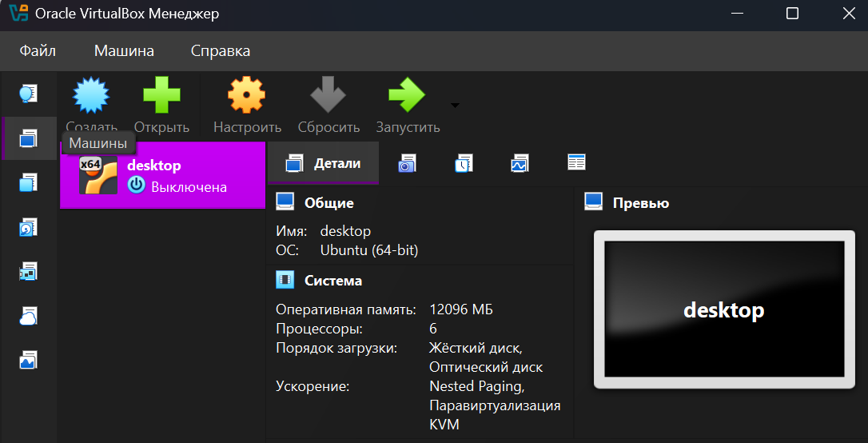Click the x64 OS icon of desktop VM
868x443 pixels.
[x=98, y=175]
